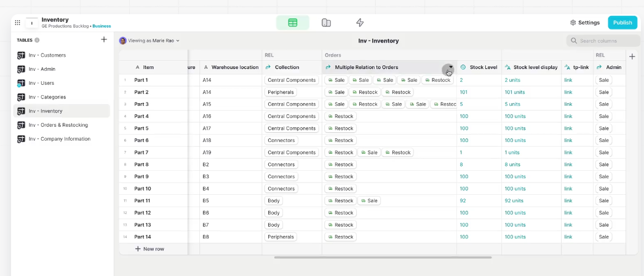This screenshot has width=644, height=276.
Task: Open Multiple Relation to Orders column dropdown
Action: coord(450,68)
